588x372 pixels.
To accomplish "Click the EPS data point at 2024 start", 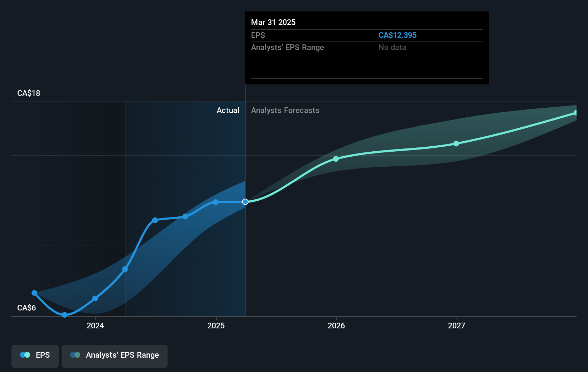I will [x=95, y=298].
